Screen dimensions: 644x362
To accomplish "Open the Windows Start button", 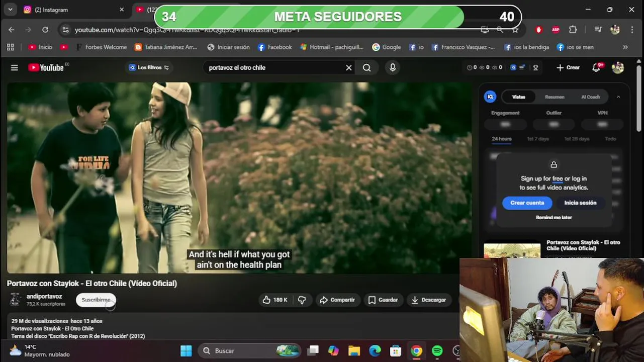I will click(x=186, y=351).
